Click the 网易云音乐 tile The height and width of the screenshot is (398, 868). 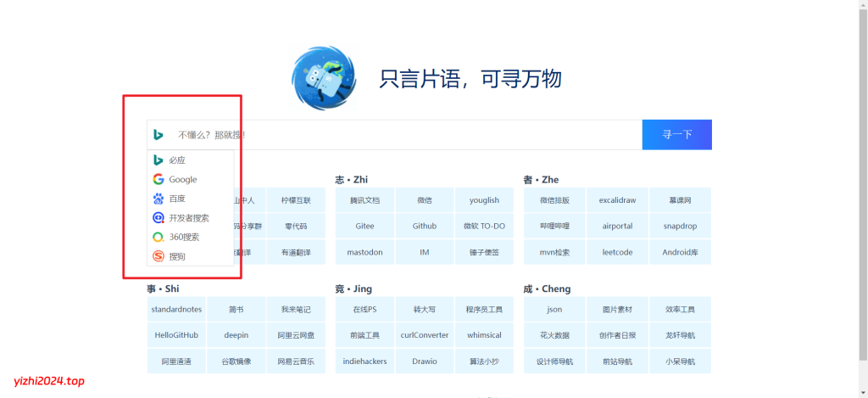coord(296,362)
